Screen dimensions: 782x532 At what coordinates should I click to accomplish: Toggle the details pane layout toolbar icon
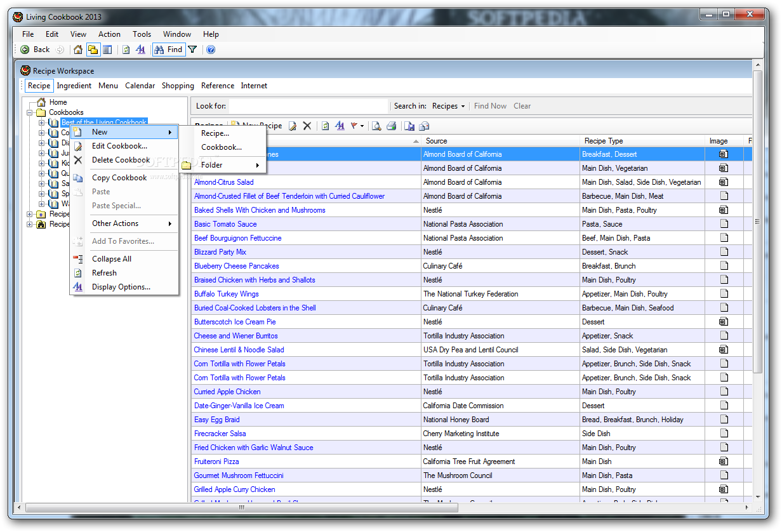pyautogui.click(x=107, y=50)
